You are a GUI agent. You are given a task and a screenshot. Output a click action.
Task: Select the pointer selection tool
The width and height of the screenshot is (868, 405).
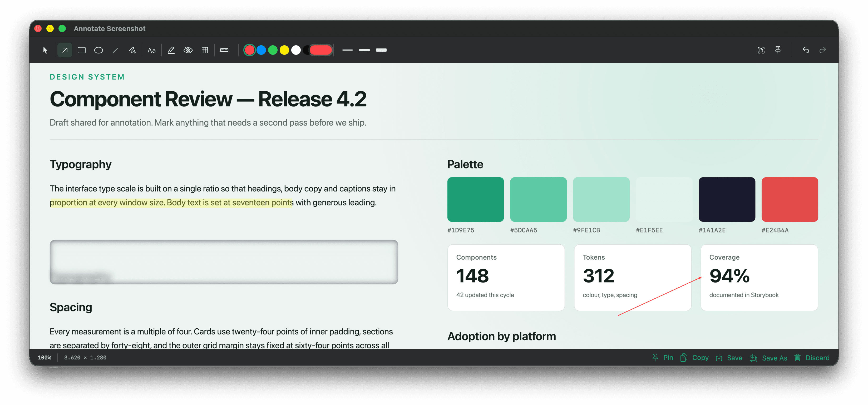tap(45, 50)
